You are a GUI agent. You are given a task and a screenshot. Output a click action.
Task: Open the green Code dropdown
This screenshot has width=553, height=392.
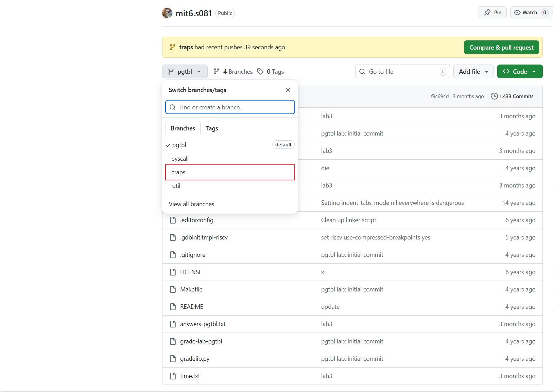[x=520, y=72]
